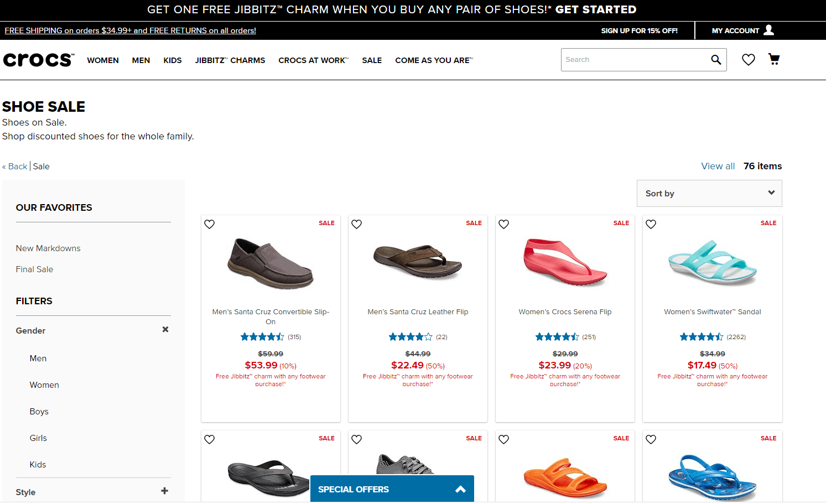
Task: View star rating with 251 reviews
Action: pos(557,337)
